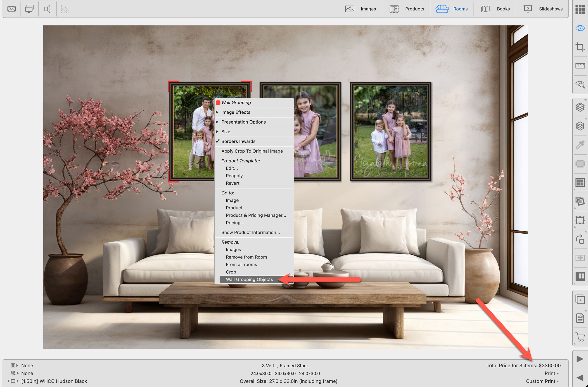The width and height of the screenshot is (588, 387).
Task: Toggle the blue eye visibility icon
Action: pyautogui.click(x=580, y=28)
